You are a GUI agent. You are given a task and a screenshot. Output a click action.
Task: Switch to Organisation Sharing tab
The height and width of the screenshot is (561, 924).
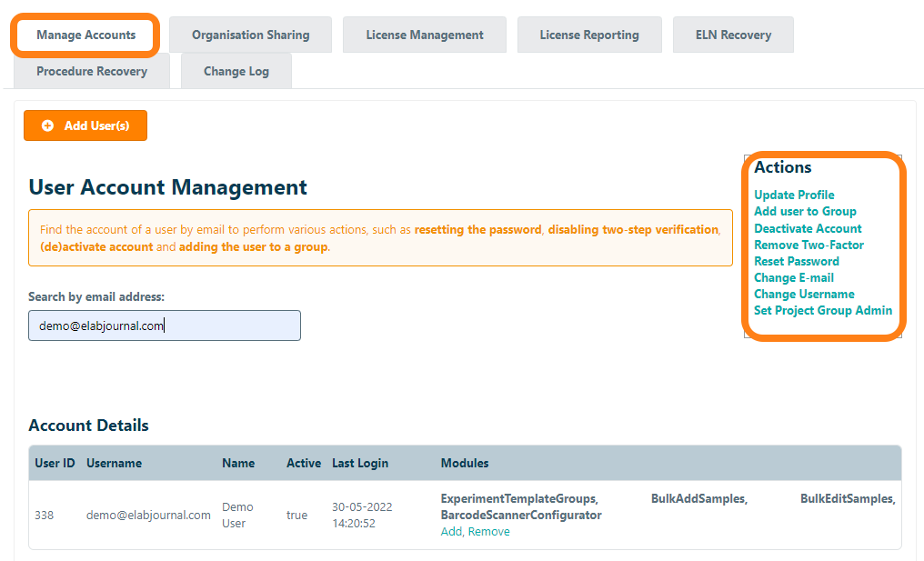(250, 35)
